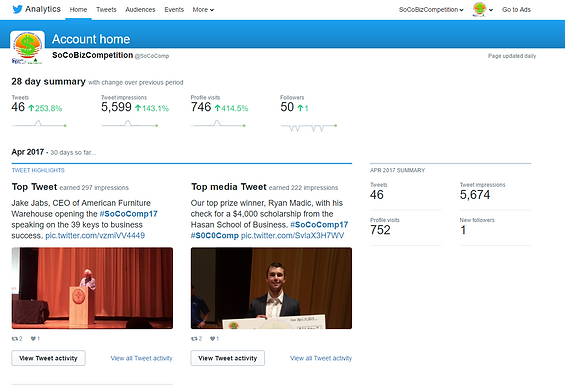This screenshot has height=388, width=565.
Task: Expand the More dropdown menu
Action: point(203,10)
